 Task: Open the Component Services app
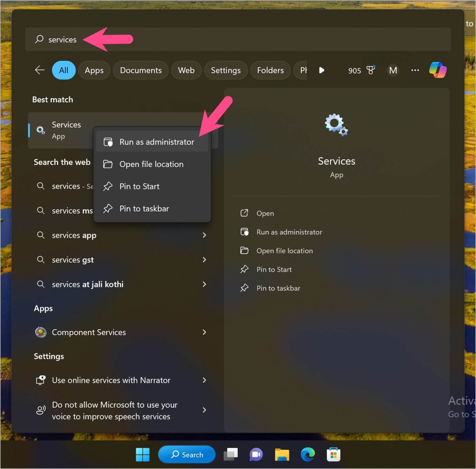(x=89, y=332)
